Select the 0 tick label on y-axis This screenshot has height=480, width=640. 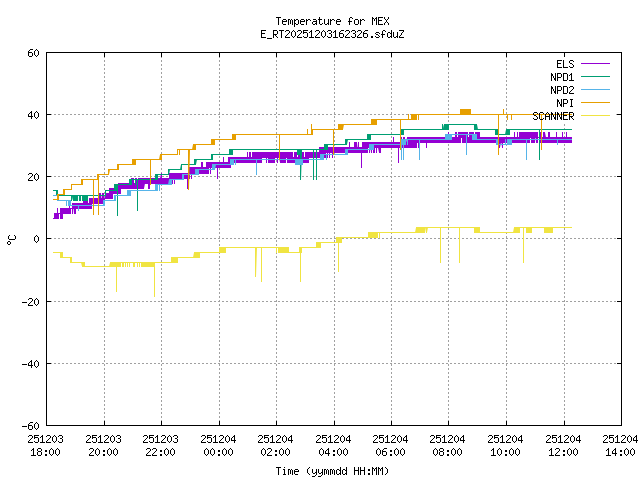tap(36, 239)
